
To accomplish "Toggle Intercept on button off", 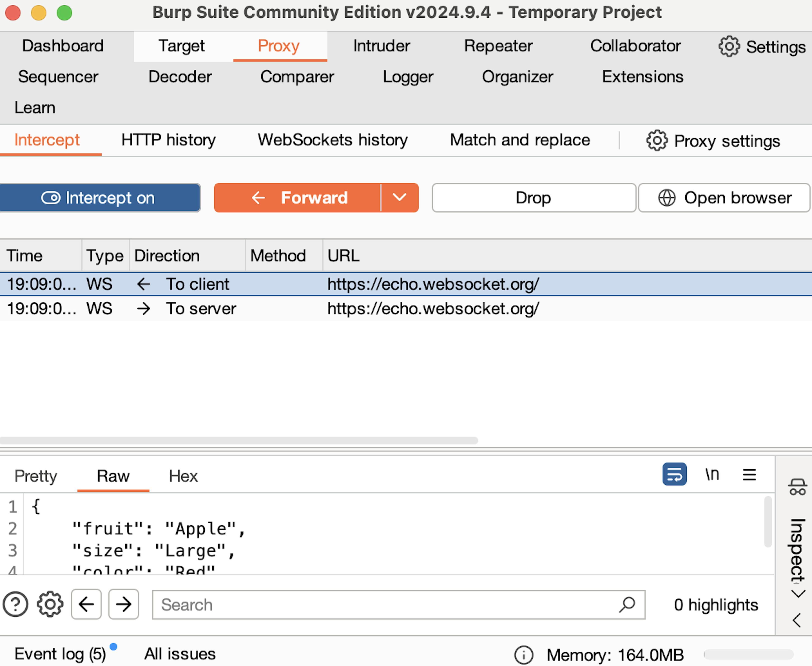I will pyautogui.click(x=99, y=198).
